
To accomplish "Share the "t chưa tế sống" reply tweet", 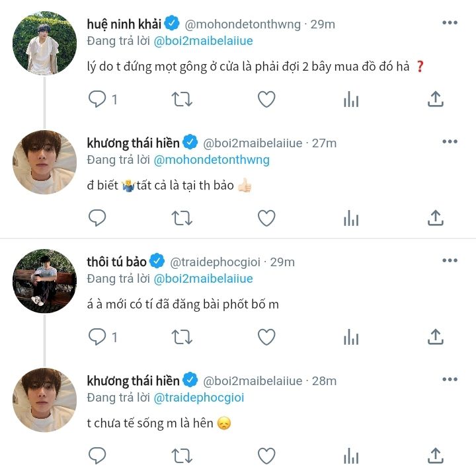I will (x=435, y=455).
